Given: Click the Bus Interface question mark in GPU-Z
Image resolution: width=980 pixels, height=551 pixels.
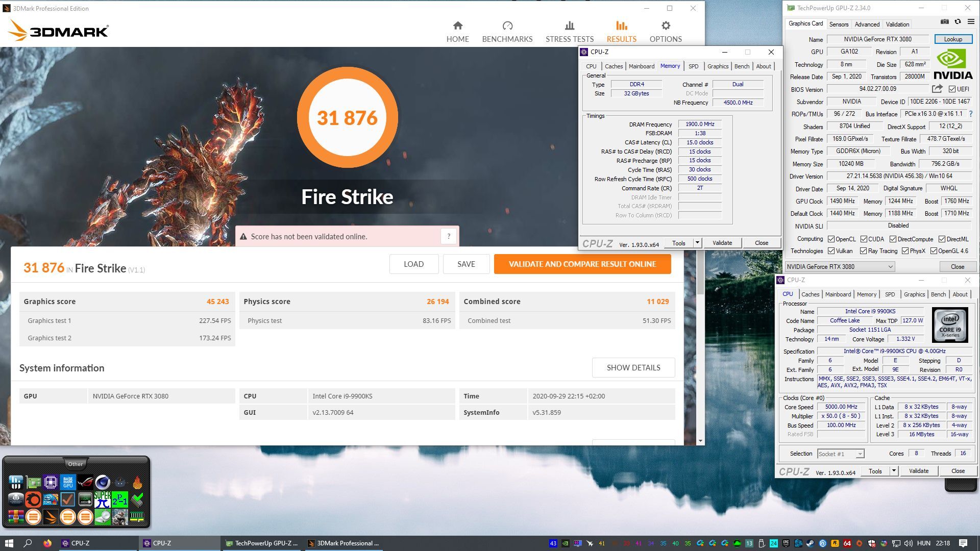Looking at the screenshot, I should [971, 114].
